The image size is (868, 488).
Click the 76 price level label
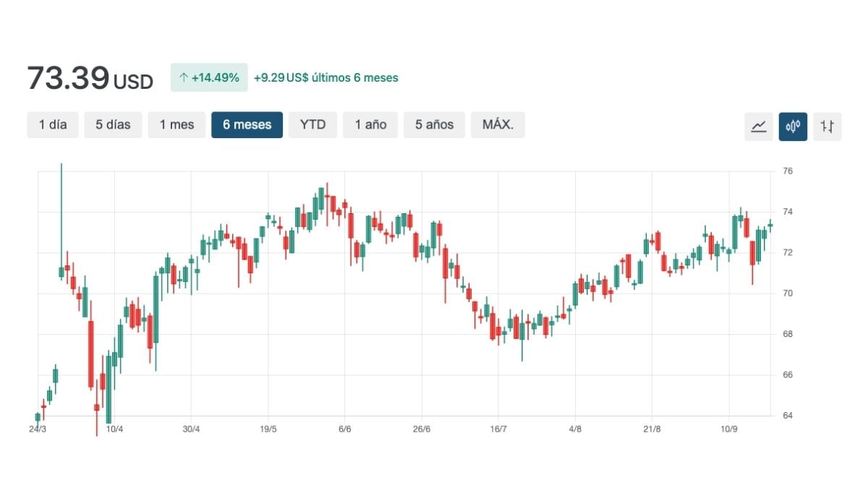point(787,171)
